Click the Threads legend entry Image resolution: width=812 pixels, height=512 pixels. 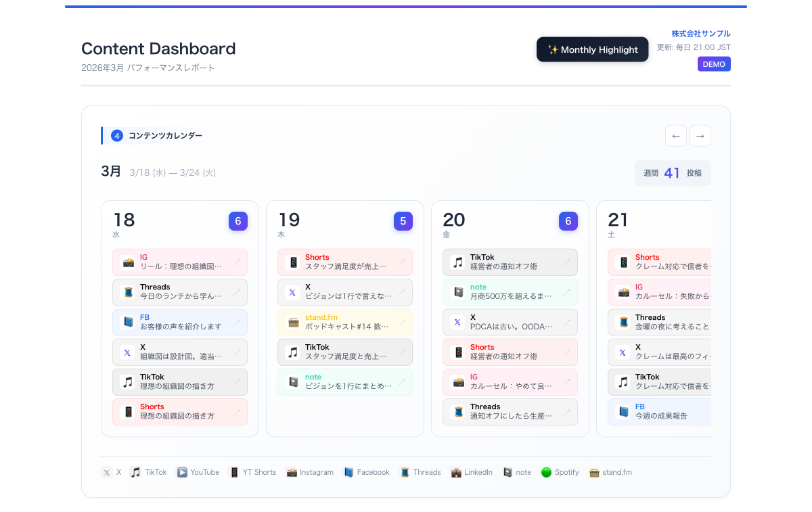point(420,472)
